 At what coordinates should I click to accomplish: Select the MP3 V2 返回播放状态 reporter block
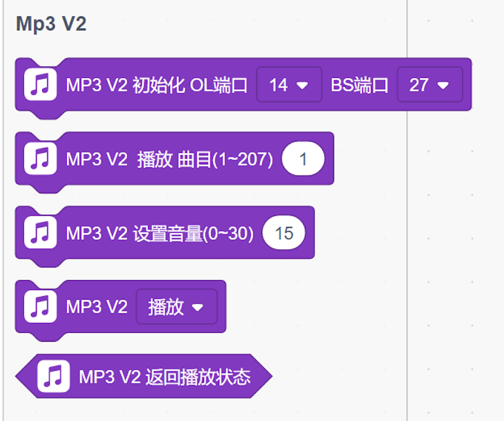(144, 376)
